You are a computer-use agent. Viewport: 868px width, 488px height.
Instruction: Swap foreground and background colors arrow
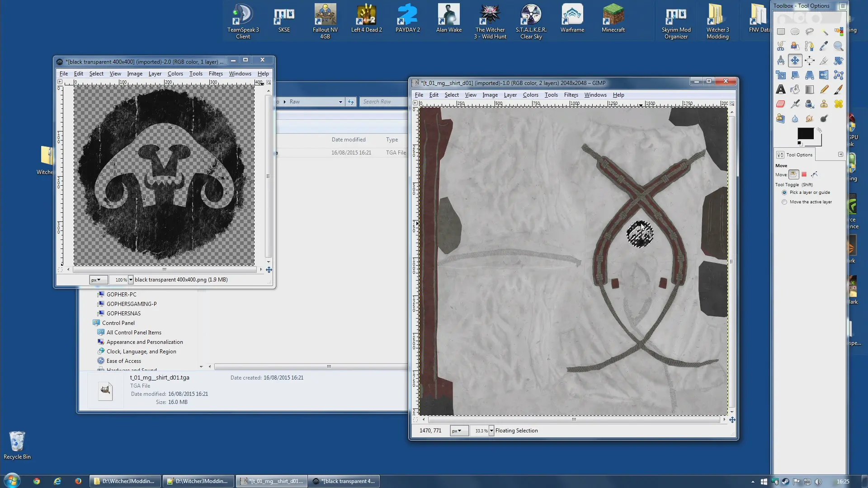tap(819, 130)
